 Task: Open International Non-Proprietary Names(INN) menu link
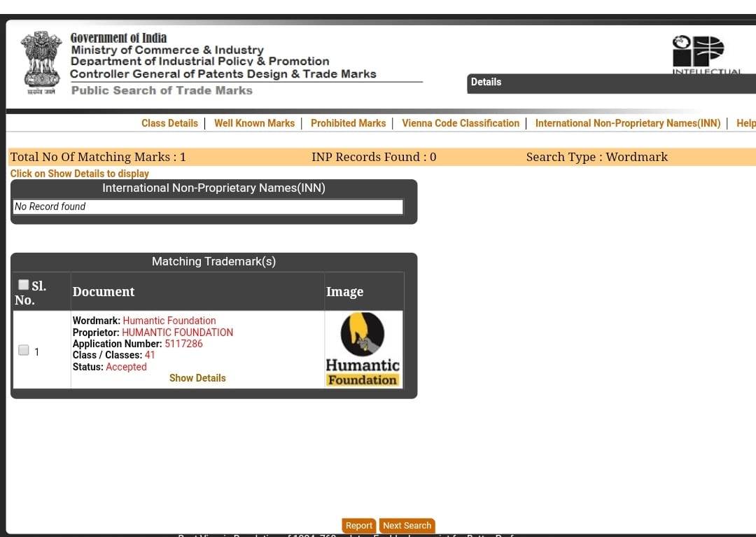coord(628,123)
